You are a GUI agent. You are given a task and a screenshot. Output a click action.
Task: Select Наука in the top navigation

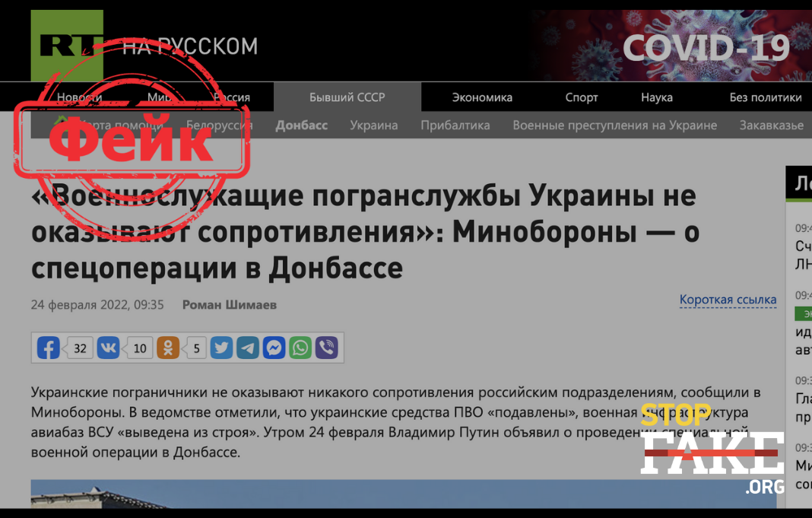(x=657, y=97)
